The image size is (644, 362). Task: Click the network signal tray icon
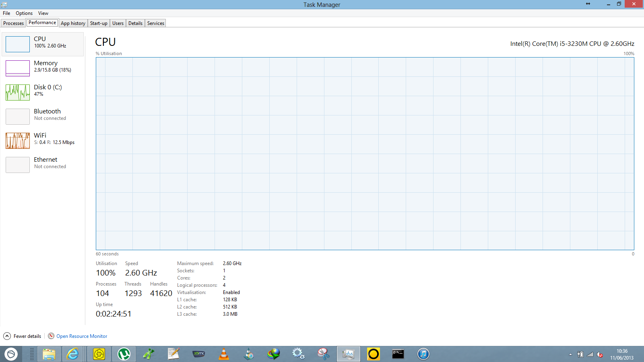point(590,354)
